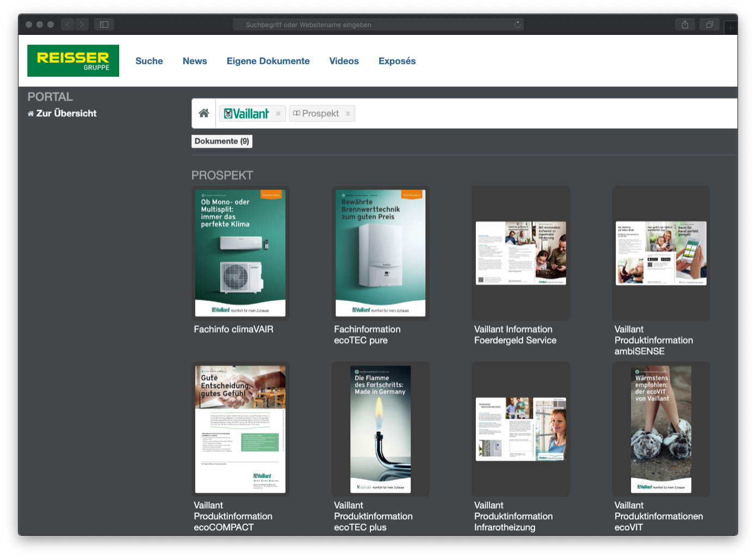Screen dimensions: 756x558
Task: Click the home icon in filter bar
Action: [x=204, y=113]
